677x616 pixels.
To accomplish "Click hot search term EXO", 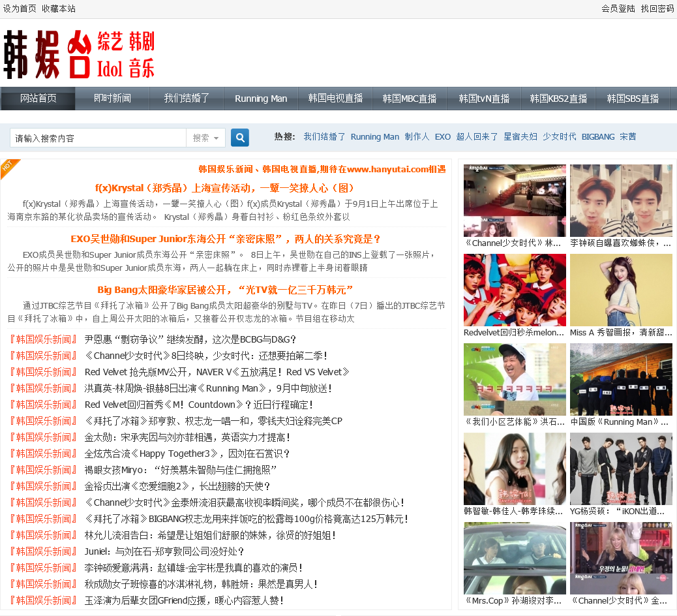I will click(x=443, y=137).
